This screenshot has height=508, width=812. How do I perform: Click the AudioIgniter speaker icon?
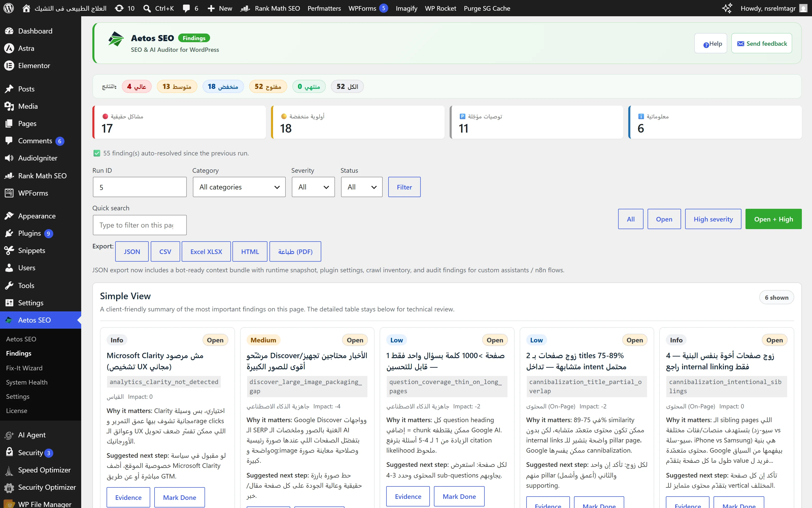click(x=9, y=158)
